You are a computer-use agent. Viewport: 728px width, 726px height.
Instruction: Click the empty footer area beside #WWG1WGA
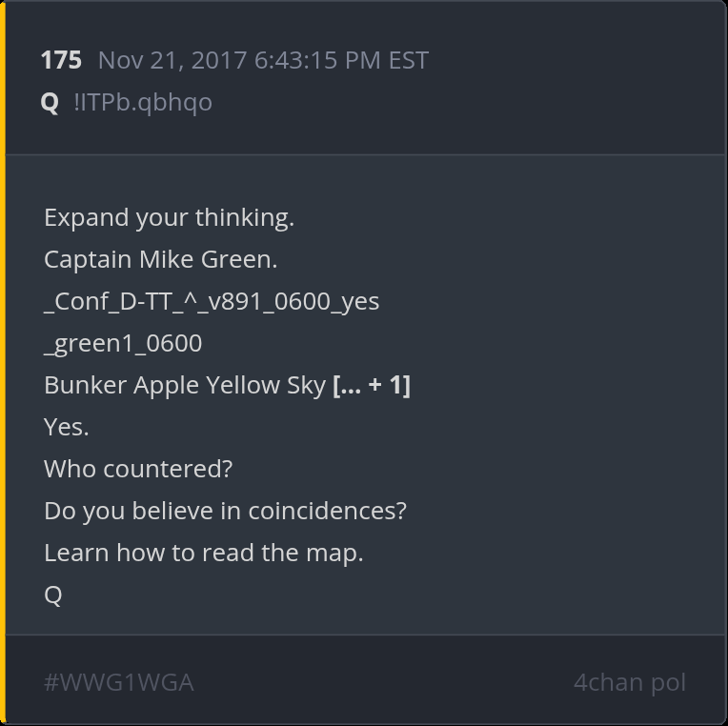tap(383, 682)
